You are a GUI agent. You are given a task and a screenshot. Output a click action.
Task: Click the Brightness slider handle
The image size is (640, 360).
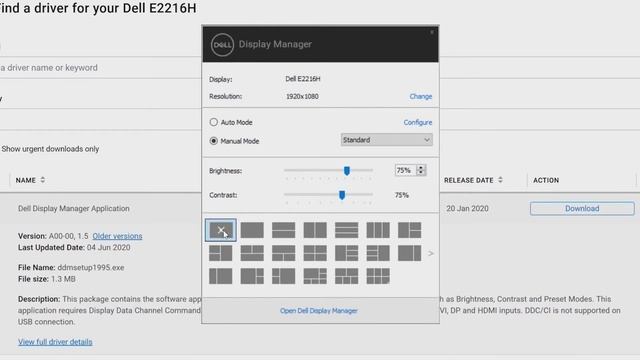click(x=347, y=171)
